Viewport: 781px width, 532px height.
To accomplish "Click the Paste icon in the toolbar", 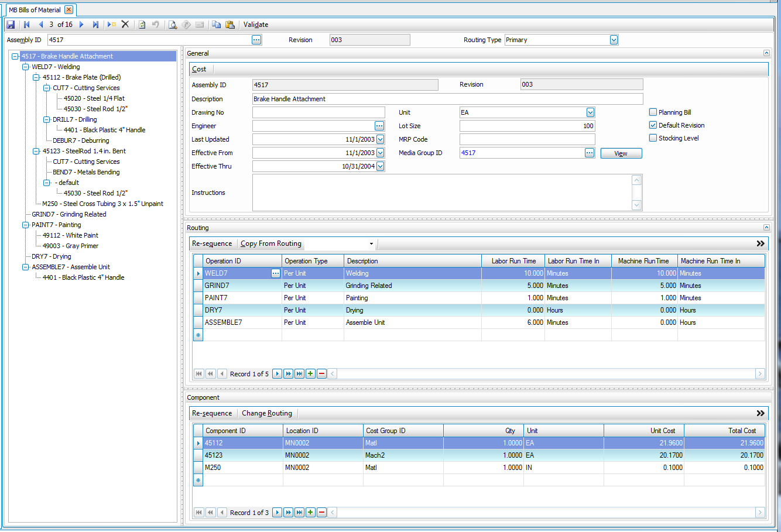I will pyautogui.click(x=230, y=25).
